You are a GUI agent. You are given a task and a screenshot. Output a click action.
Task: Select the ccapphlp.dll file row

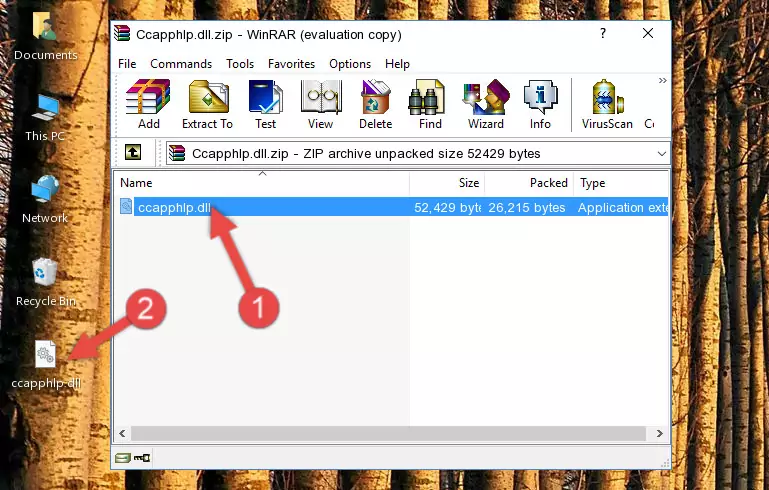pyautogui.click(x=392, y=207)
